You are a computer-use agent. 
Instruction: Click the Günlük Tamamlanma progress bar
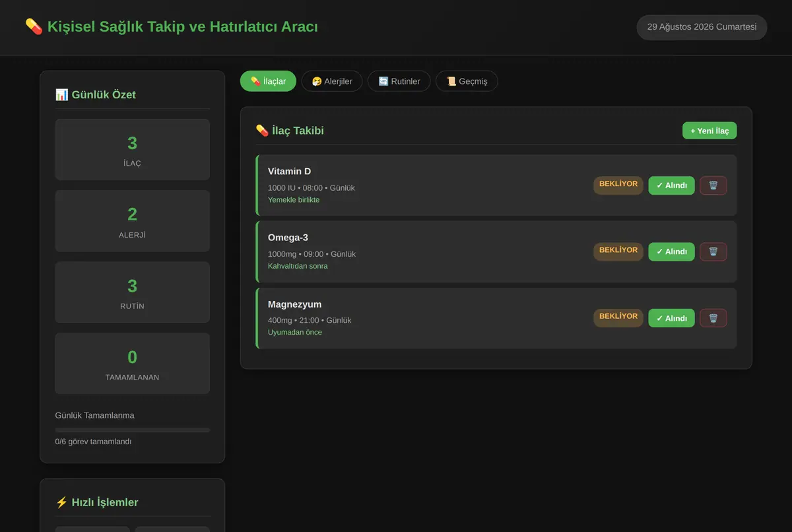(x=133, y=430)
